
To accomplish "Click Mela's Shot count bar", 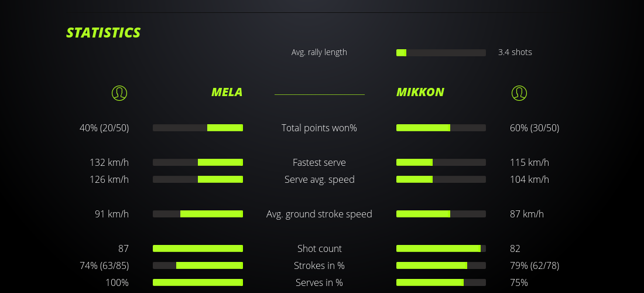I will (198, 248).
